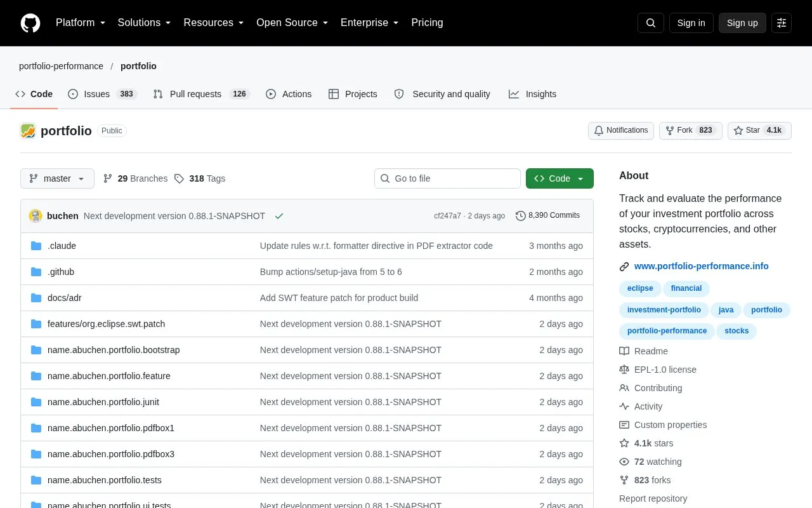Click the name.abuchen.portfolio.bootstrap folder icon
This screenshot has height=508, width=812.
[x=36, y=350]
